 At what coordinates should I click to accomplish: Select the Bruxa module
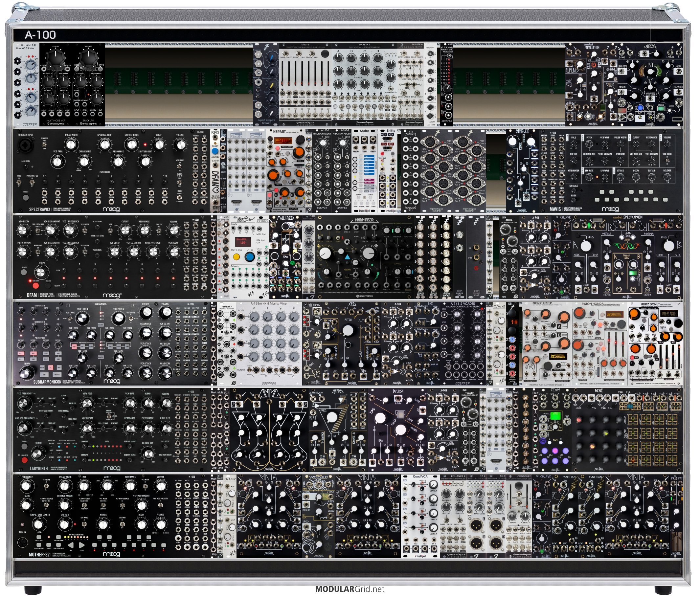coord(397,430)
